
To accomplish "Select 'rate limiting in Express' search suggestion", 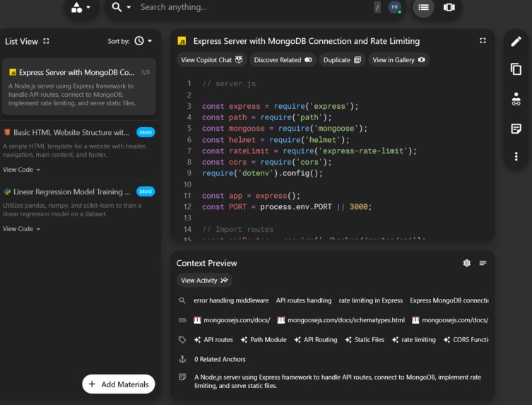I will click(x=370, y=300).
